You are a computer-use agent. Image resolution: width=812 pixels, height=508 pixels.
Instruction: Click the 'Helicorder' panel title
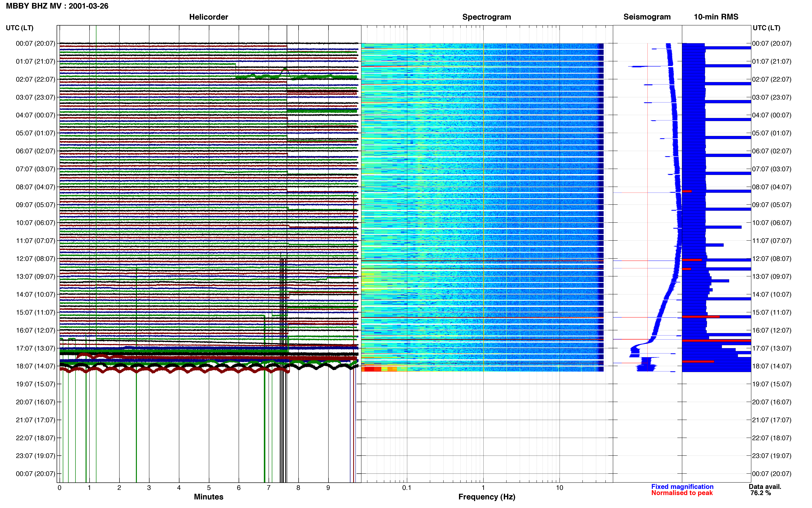click(x=209, y=17)
